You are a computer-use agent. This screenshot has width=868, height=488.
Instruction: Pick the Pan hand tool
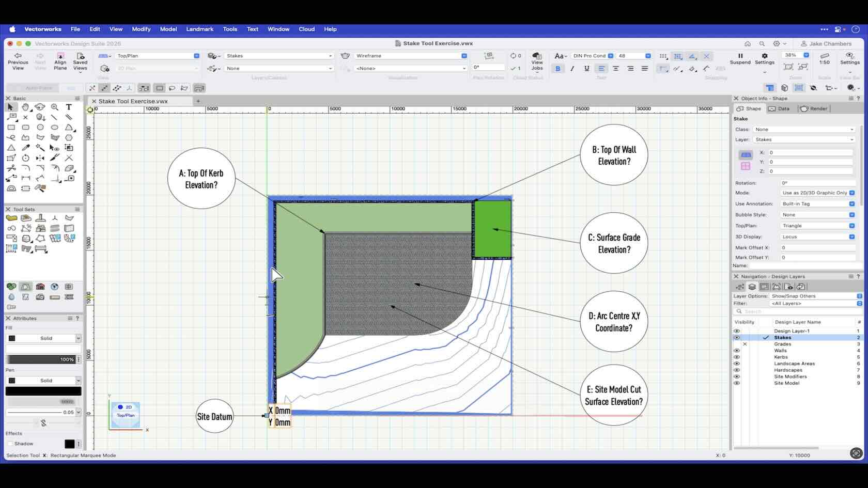[x=25, y=107]
